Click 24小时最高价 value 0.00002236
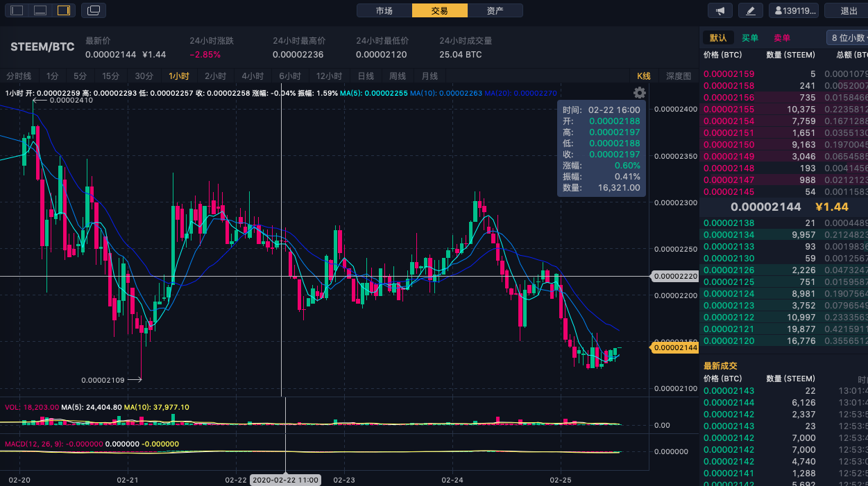Screen dimensions: 868x486 (x=298, y=55)
